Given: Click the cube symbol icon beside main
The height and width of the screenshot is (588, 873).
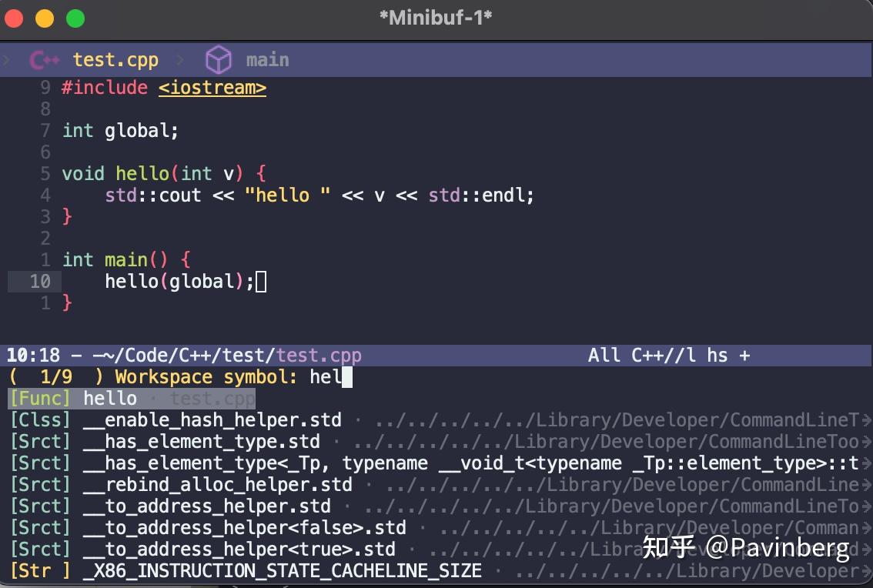Looking at the screenshot, I should (x=219, y=59).
